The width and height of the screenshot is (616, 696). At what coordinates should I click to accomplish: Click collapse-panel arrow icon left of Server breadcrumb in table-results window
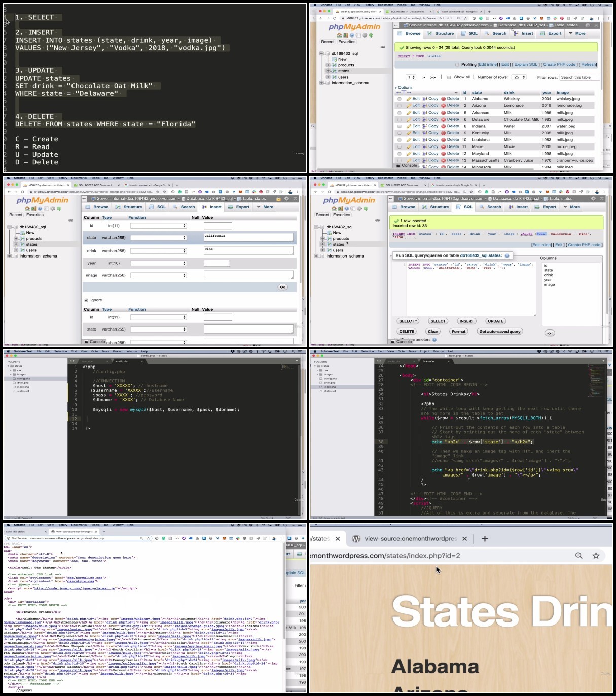396,25
